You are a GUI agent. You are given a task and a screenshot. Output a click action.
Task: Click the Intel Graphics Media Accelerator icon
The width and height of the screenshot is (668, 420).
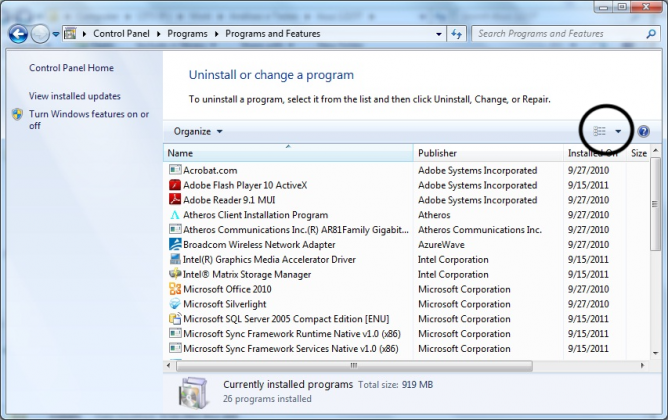[175, 259]
